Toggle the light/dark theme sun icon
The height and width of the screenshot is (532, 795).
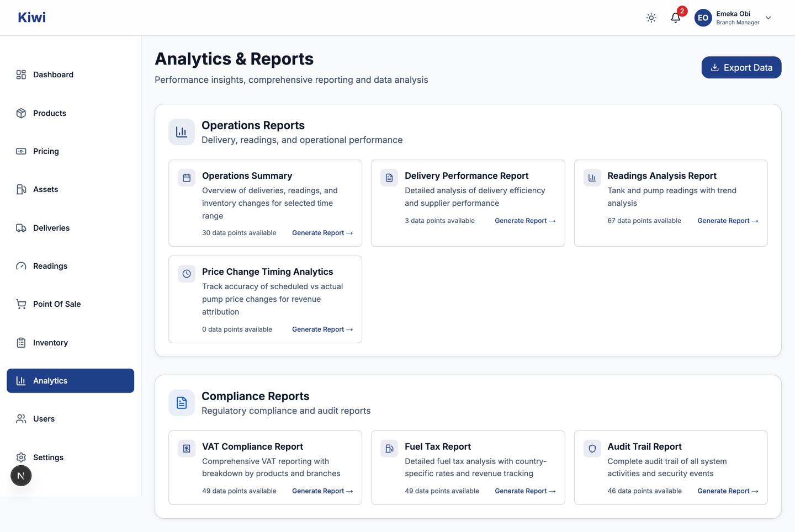pyautogui.click(x=651, y=18)
